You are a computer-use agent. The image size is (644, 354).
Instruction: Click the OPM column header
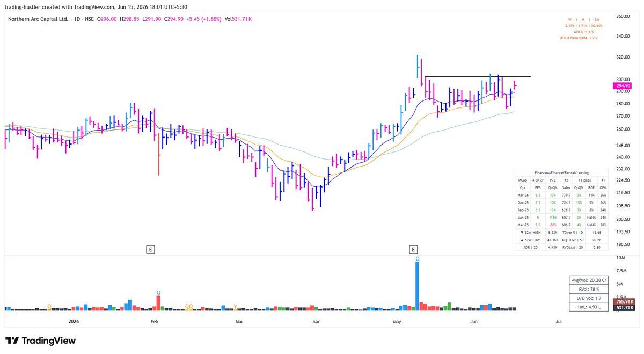pos(603,187)
